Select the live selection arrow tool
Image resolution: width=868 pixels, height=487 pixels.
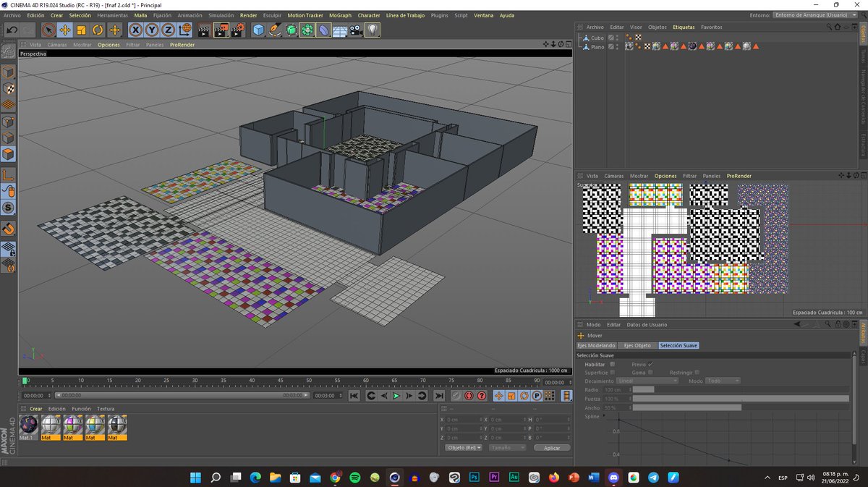48,30
